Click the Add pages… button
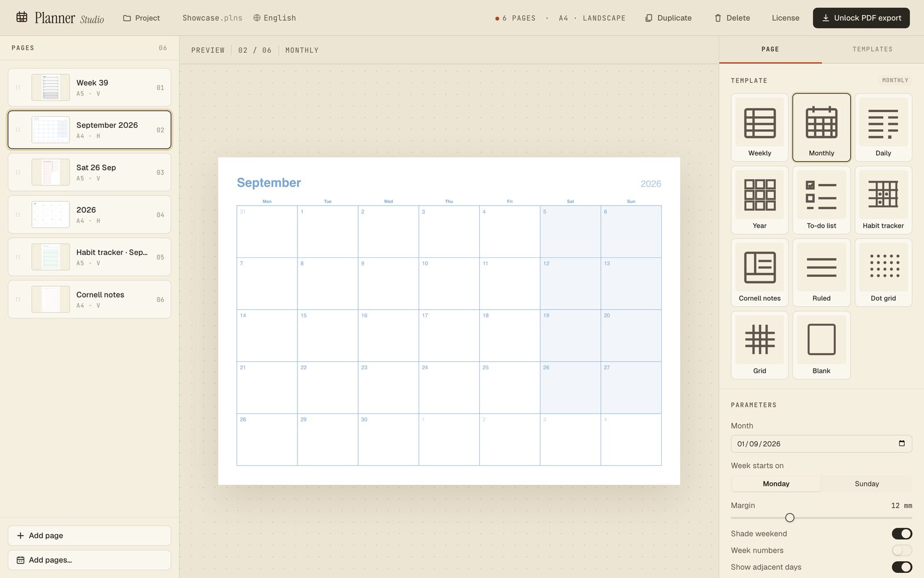This screenshot has width=924, height=578. point(90,560)
